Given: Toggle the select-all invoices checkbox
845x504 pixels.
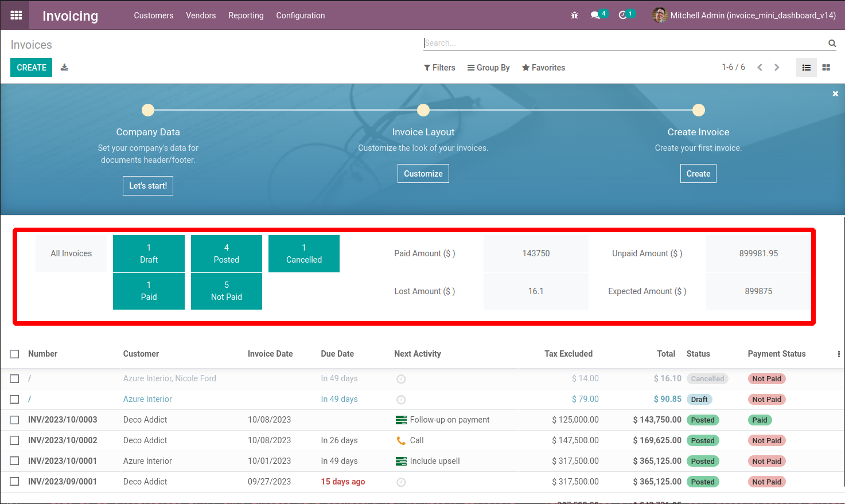Looking at the screenshot, I should 14,354.
